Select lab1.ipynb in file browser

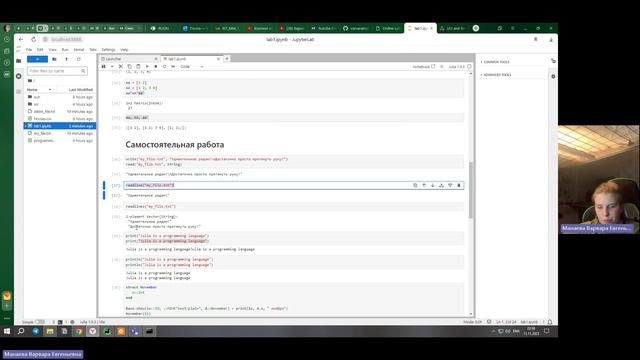60,126
